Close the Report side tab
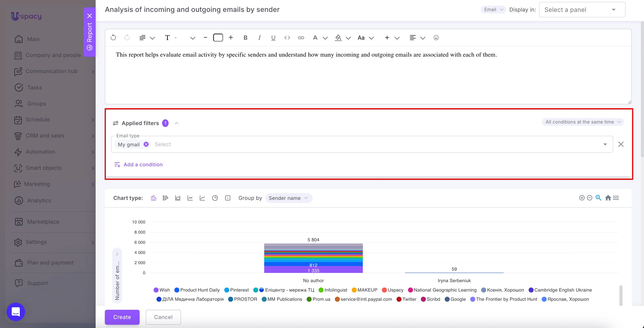644x328 pixels. [x=89, y=16]
